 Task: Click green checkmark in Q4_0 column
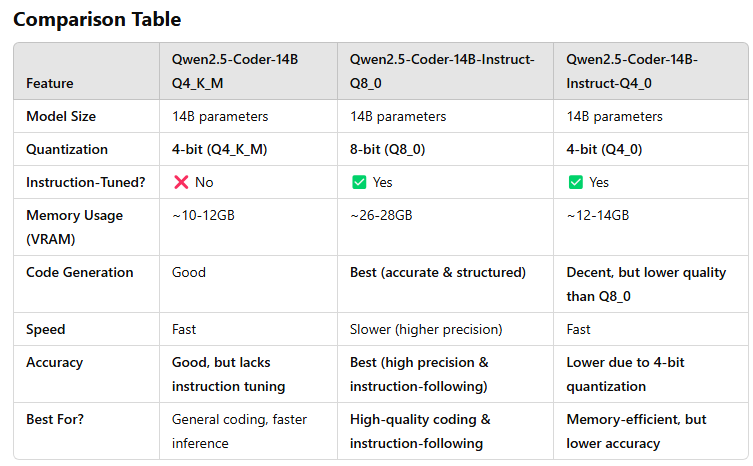575,182
